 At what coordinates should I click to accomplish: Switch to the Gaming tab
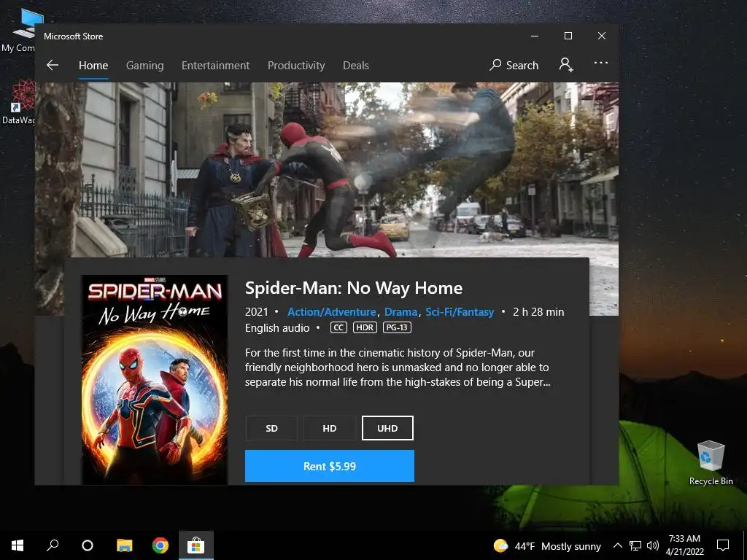pyautogui.click(x=145, y=65)
